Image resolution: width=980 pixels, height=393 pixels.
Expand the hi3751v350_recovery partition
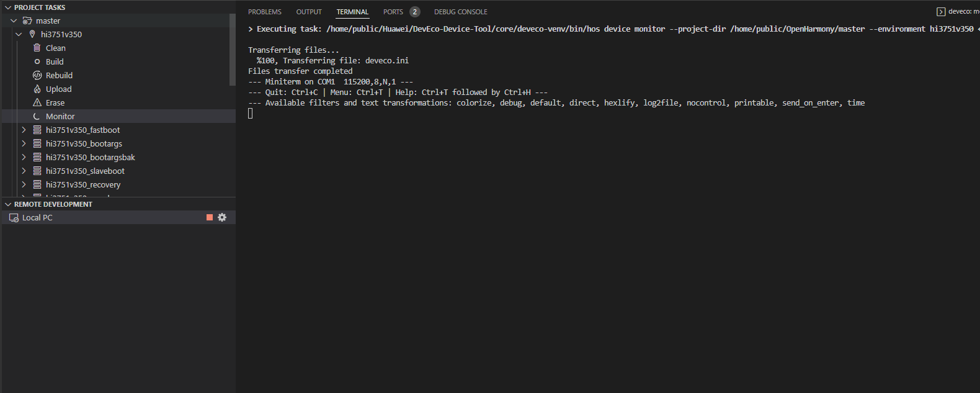24,184
